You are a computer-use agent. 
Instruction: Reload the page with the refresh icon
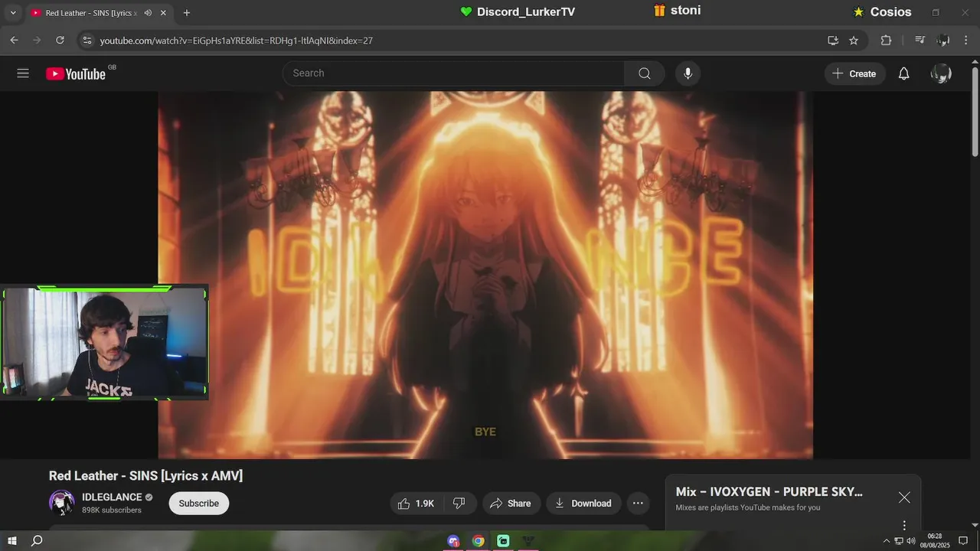60,40
